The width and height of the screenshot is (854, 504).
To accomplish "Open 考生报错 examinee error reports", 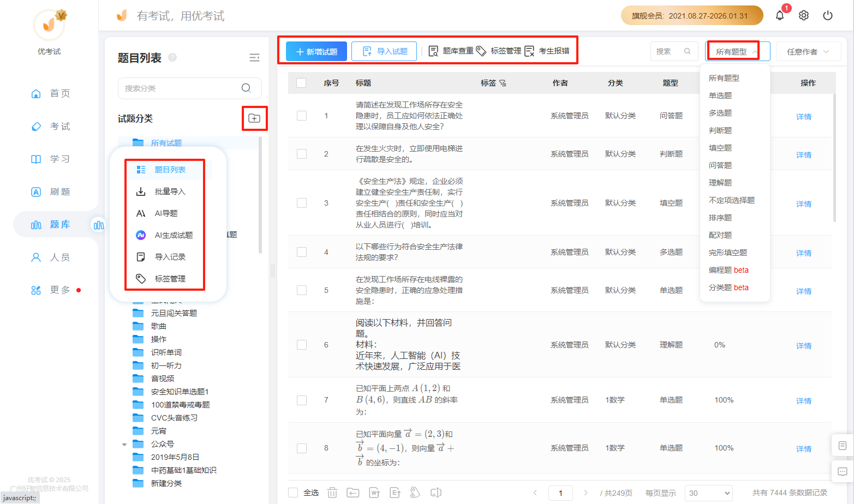I will [x=547, y=51].
